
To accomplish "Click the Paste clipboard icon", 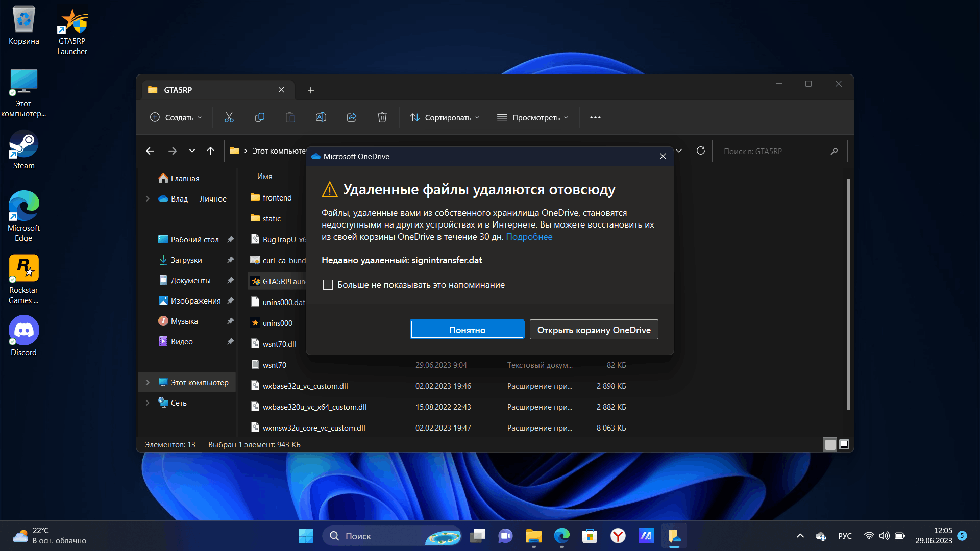I will click(290, 117).
